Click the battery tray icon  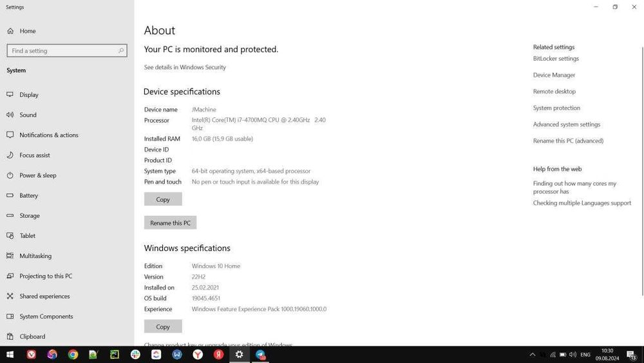pos(563,355)
